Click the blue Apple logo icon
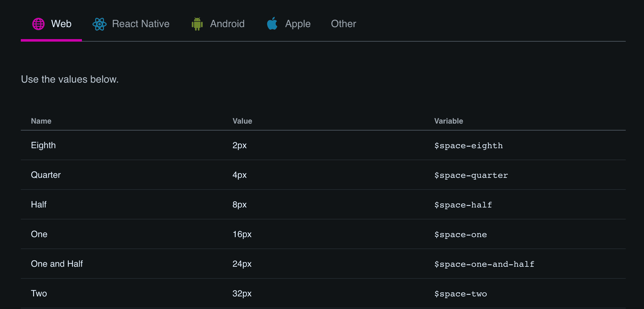Screen dimensions: 644x309 pyautogui.click(x=272, y=24)
